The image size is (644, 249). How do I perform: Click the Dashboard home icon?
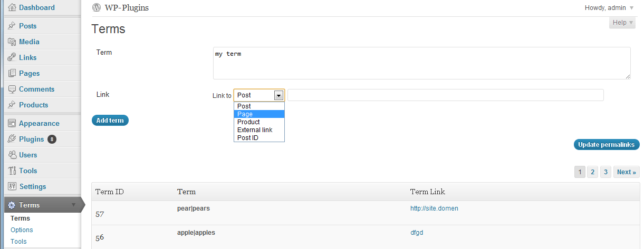tap(12, 8)
